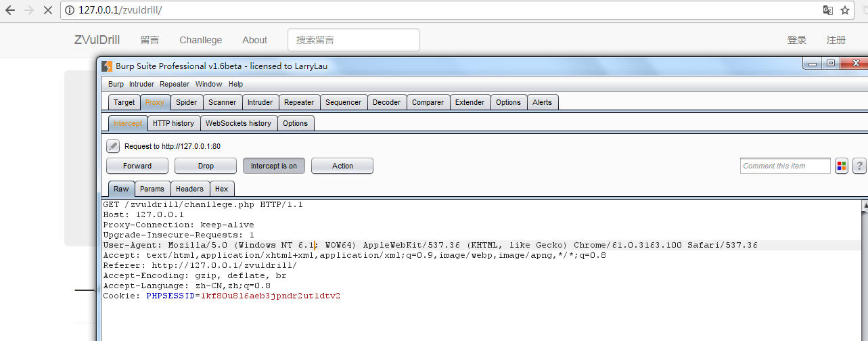
Task: Switch to the Headers view tab
Action: [189, 189]
